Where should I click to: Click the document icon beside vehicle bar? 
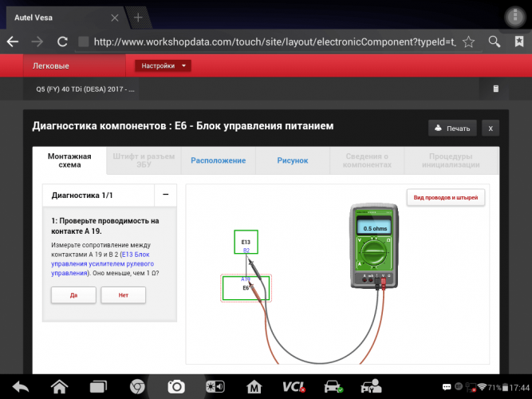point(495,89)
